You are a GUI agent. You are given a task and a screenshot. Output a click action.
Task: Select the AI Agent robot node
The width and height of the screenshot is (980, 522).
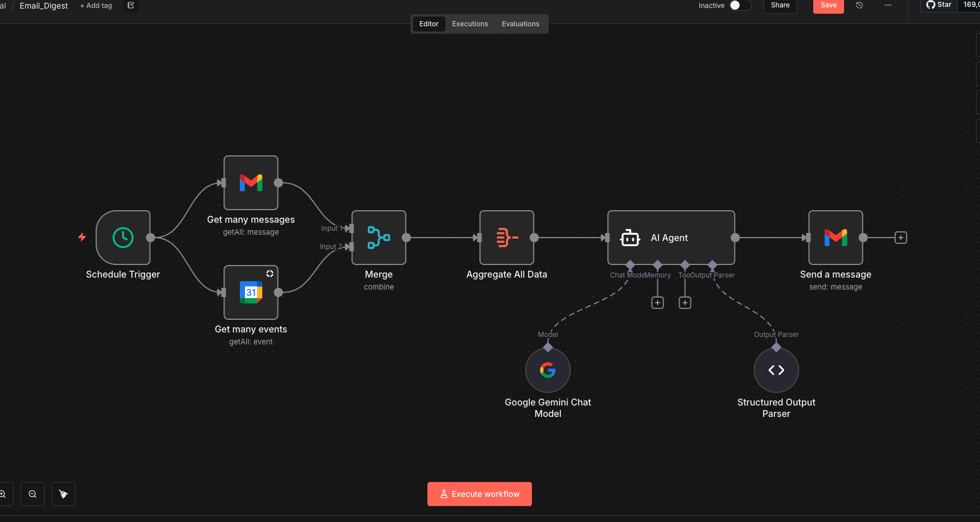coord(670,238)
